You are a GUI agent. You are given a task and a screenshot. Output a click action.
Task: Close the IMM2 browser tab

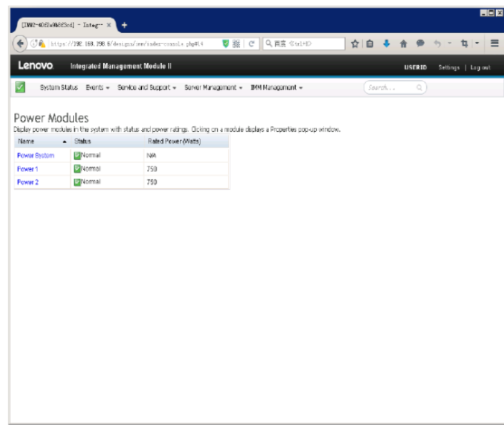point(109,25)
